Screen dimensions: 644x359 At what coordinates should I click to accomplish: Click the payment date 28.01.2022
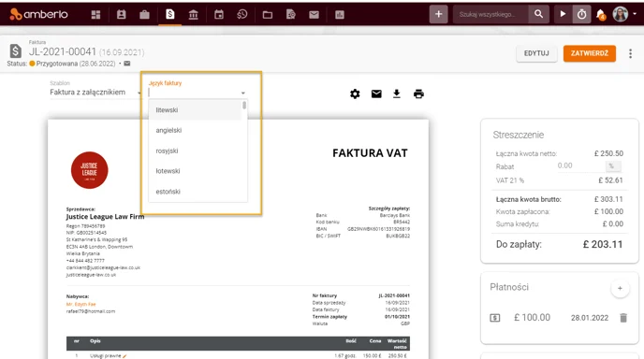tap(590, 318)
